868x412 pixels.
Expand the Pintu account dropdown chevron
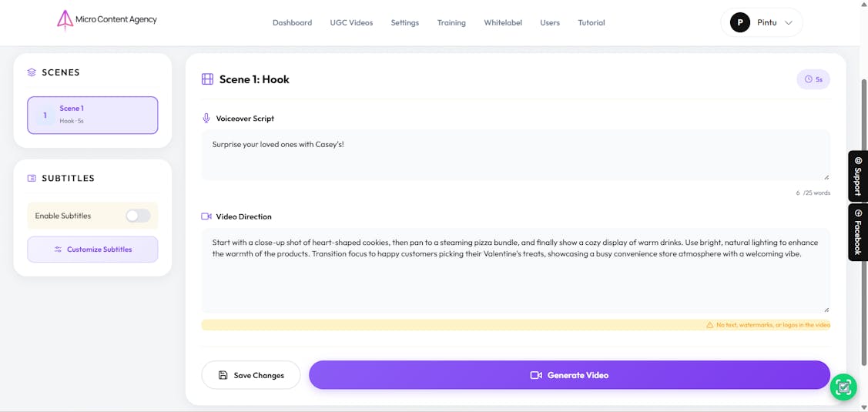(x=788, y=22)
